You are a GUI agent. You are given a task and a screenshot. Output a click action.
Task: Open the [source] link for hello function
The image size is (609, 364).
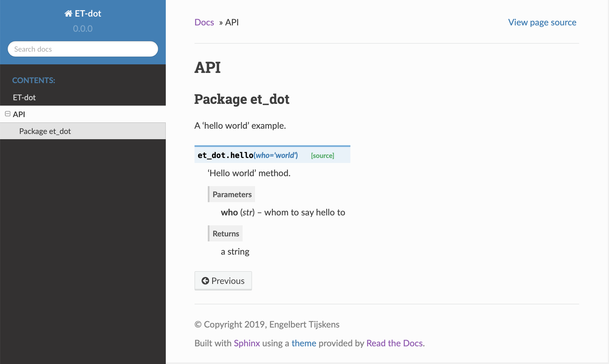tap(322, 155)
